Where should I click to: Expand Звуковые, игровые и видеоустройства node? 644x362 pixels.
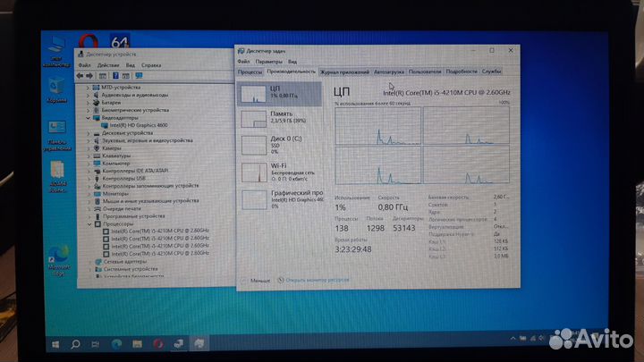pyautogui.click(x=88, y=141)
